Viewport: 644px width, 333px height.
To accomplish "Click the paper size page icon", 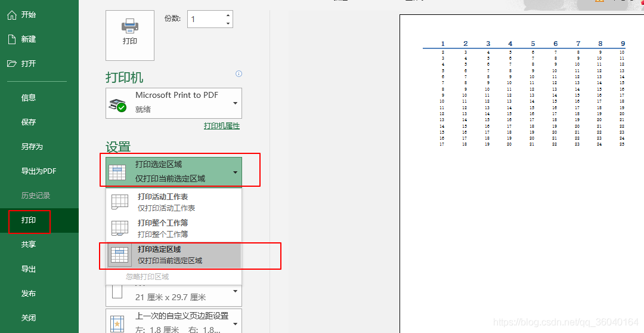I will (x=117, y=291).
